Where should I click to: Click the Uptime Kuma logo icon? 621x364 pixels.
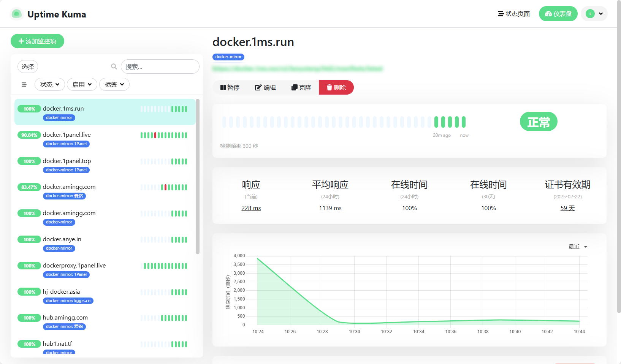(x=16, y=14)
